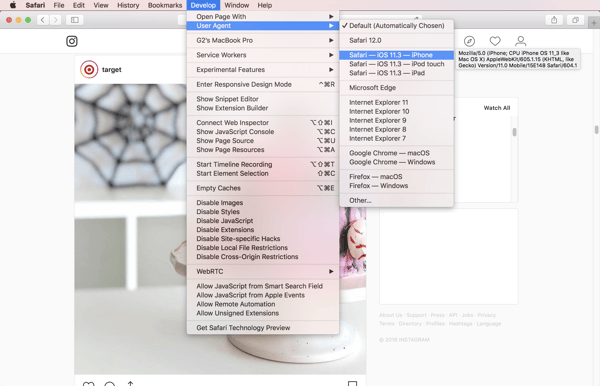Click Show Snippet Editor

262,99
